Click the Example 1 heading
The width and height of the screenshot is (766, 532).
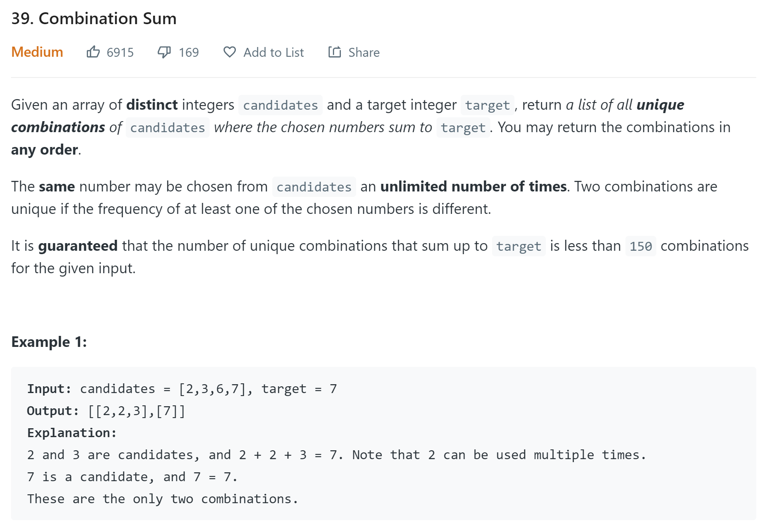[x=49, y=342]
